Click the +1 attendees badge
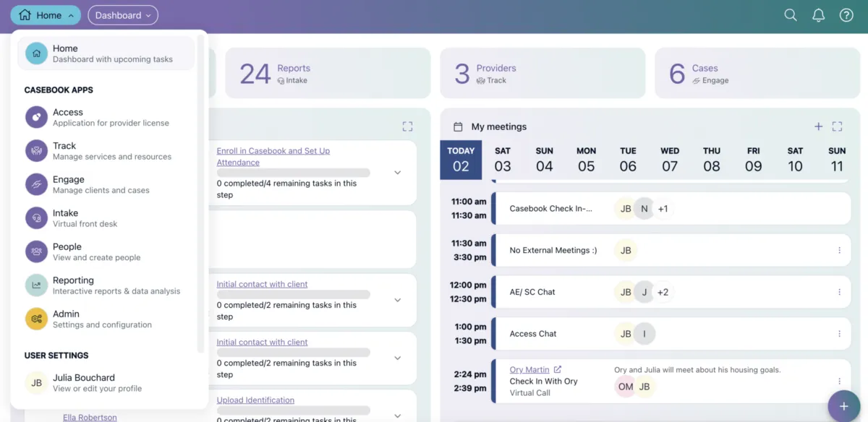Screen dimensions: 868x422 point(663,209)
